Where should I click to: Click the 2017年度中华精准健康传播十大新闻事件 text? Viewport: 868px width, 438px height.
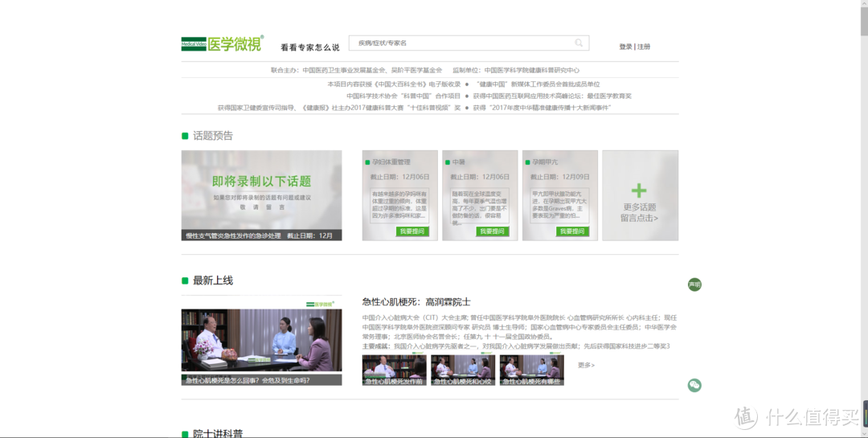[x=542, y=108]
